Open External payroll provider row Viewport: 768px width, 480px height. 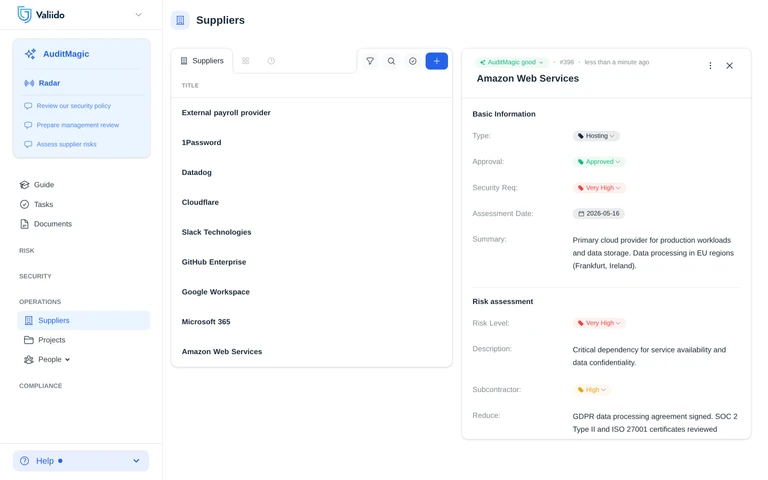(312, 113)
